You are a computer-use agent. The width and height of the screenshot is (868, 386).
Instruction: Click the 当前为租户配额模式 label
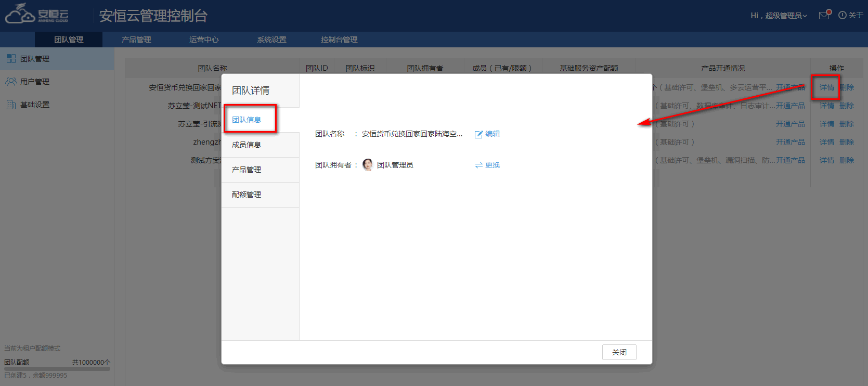point(32,348)
